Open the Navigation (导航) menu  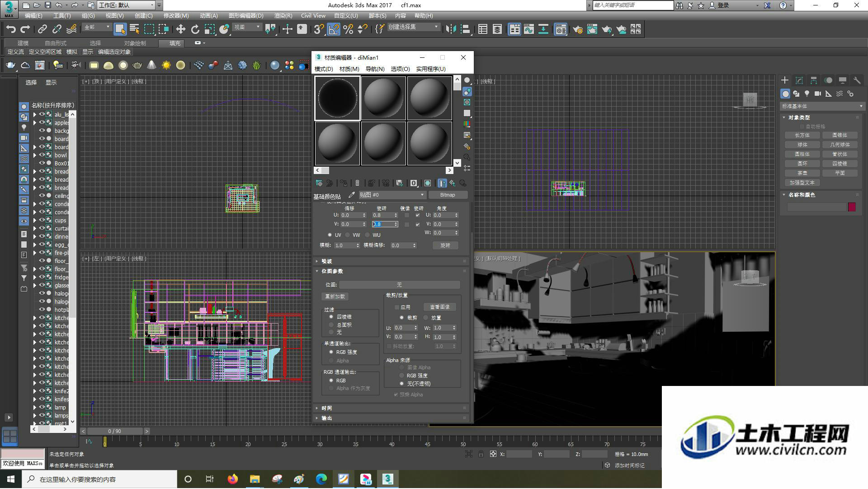[x=375, y=69]
